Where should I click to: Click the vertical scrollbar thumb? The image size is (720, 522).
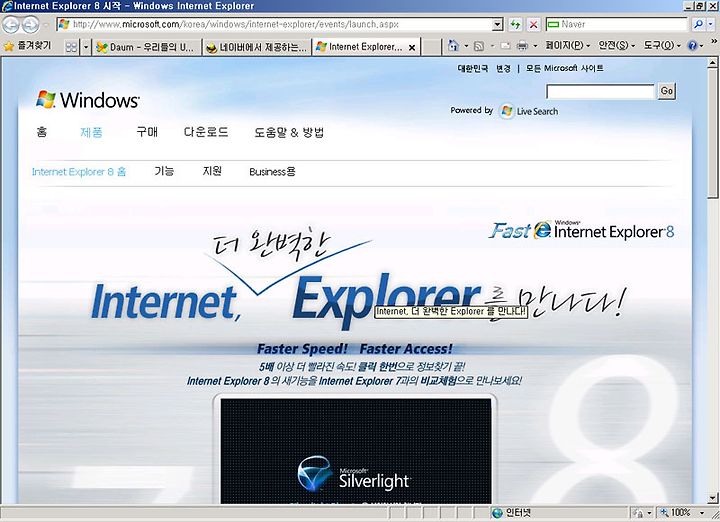coord(713,134)
